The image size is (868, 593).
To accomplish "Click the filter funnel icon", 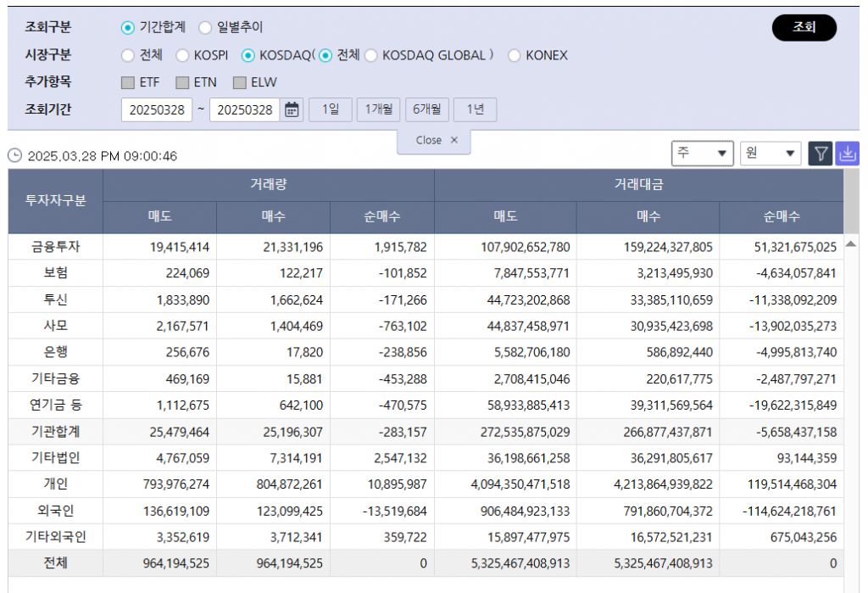I will [821, 153].
